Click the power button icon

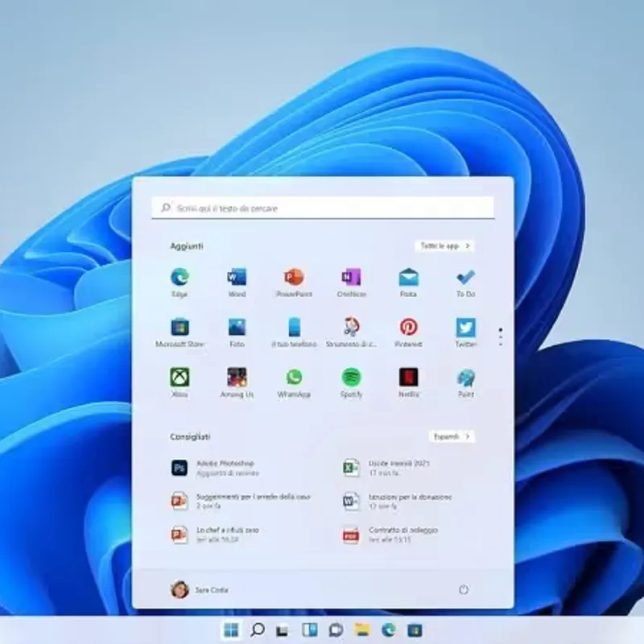click(x=464, y=589)
